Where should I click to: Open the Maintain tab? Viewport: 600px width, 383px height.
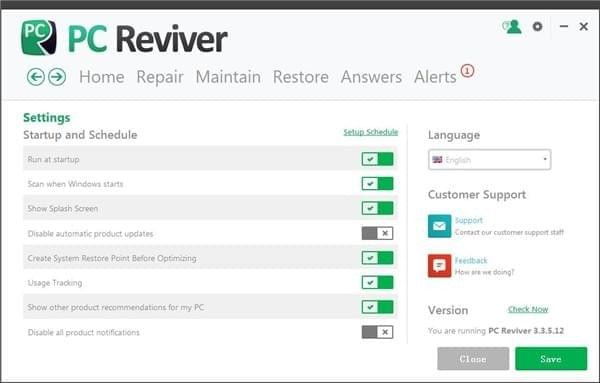tap(228, 77)
